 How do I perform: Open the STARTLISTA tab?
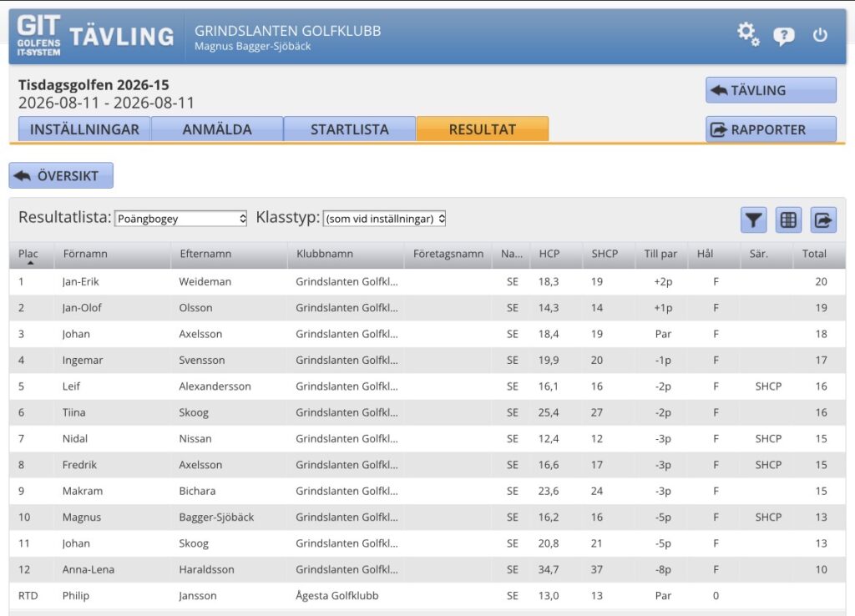point(350,129)
